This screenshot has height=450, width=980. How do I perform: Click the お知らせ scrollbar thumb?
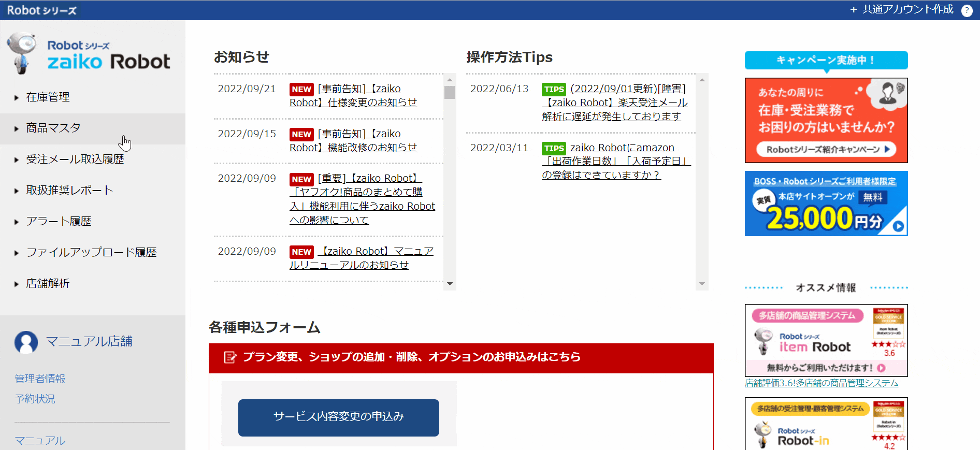click(450, 92)
